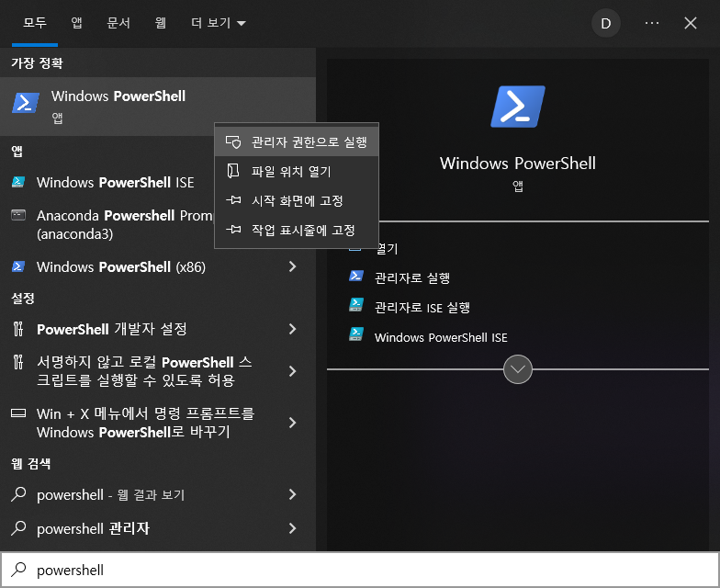This screenshot has height=588, width=720.
Task: Click Windows PowerShell title in preview pane
Action: coord(518,164)
